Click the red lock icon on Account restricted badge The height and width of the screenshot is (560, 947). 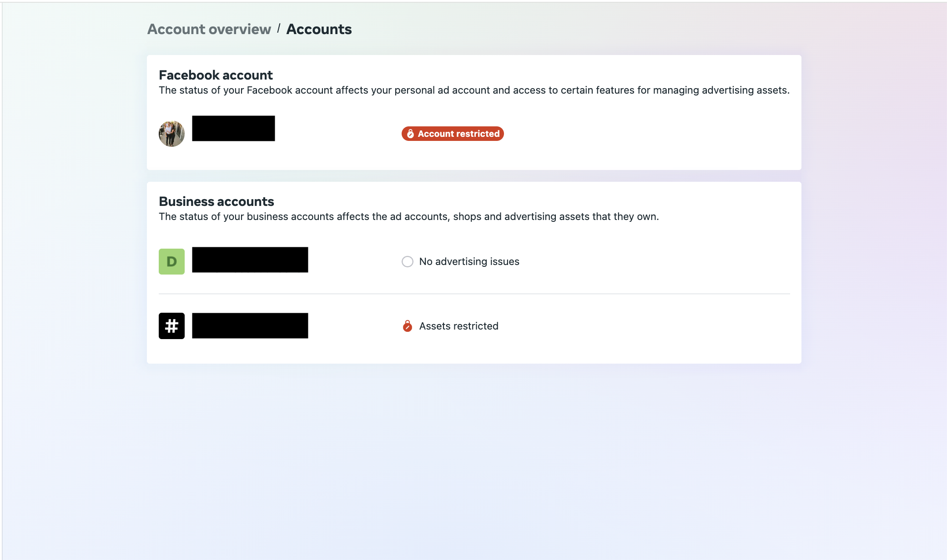(410, 134)
